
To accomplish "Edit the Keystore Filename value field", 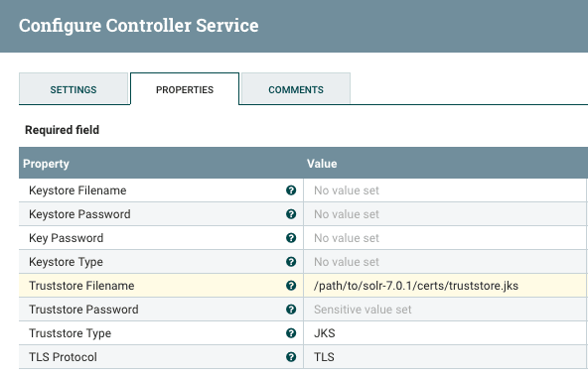I will [x=446, y=190].
